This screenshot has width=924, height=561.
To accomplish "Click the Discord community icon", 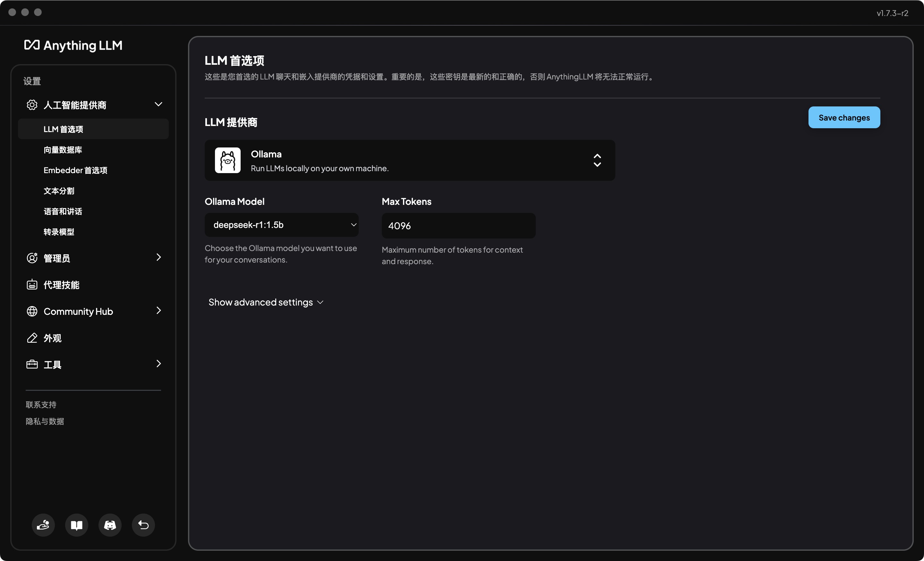I will tap(110, 524).
